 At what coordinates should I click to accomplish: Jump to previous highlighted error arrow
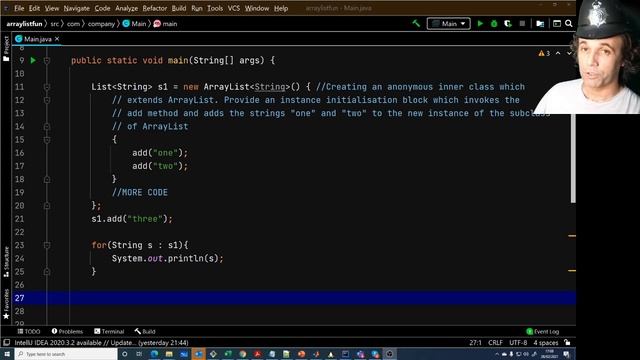pos(558,53)
